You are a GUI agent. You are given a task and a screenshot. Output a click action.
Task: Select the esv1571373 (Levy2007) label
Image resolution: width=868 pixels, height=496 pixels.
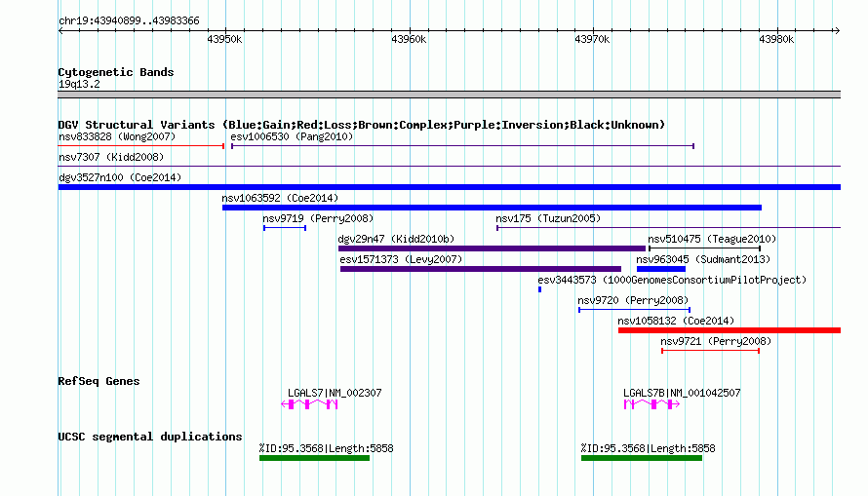[x=401, y=259]
